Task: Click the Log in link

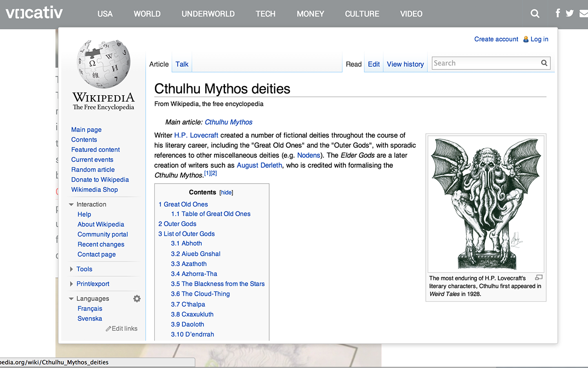Action: click(x=539, y=39)
